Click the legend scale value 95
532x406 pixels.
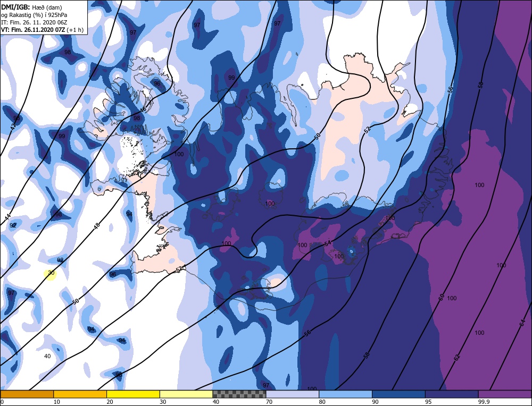(x=428, y=402)
